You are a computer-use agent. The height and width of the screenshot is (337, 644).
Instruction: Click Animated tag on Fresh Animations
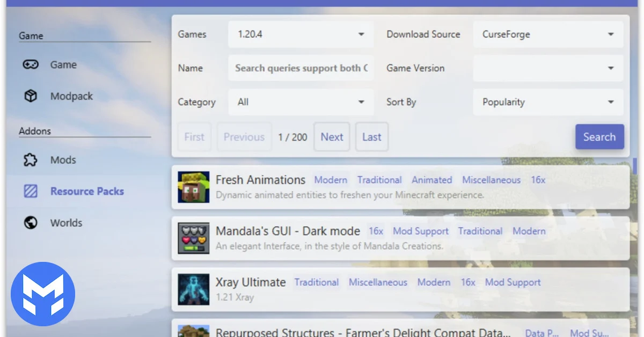pos(432,180)
